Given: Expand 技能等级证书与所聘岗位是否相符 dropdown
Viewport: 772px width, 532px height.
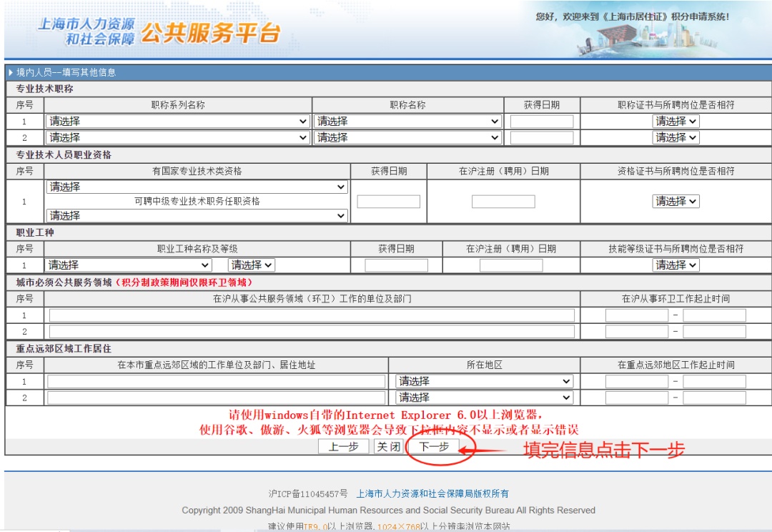Looking at the screenshot, I should (x=675, y=265).
